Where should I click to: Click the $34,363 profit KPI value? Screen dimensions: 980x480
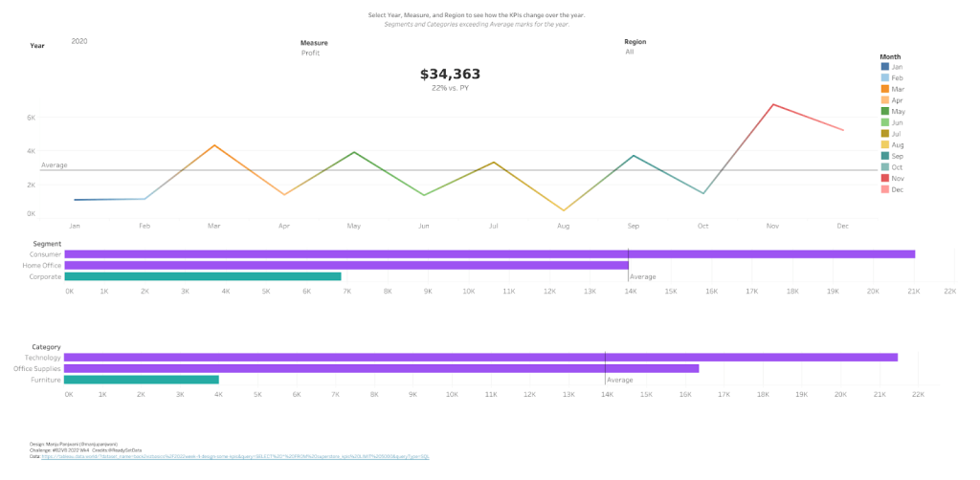tap(450, 75)
